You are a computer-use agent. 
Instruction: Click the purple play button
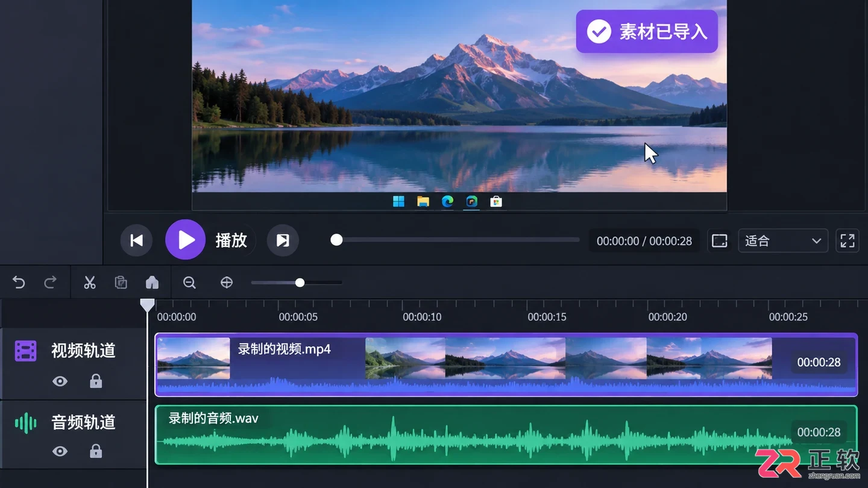186,240
